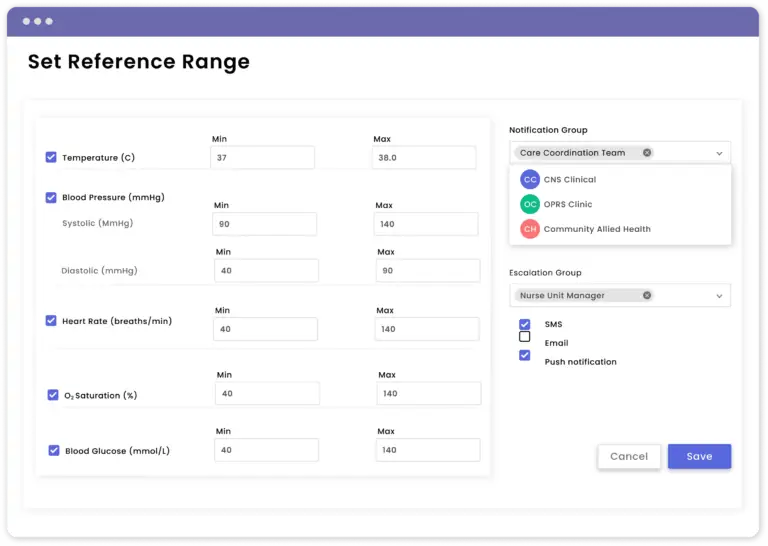Select OPRS Clinic from the list
Viewport: 768px width, 546px height.
(620, 204)
